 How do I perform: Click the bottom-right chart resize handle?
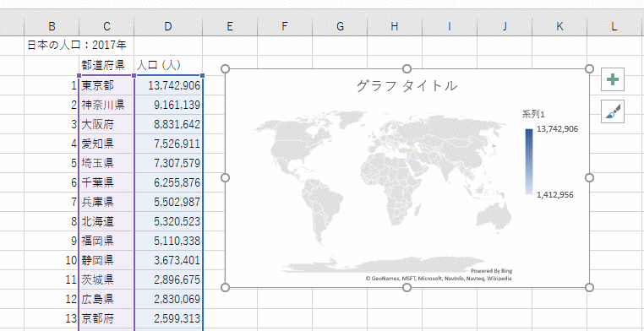pyautogui.click(x=589, y=288)
